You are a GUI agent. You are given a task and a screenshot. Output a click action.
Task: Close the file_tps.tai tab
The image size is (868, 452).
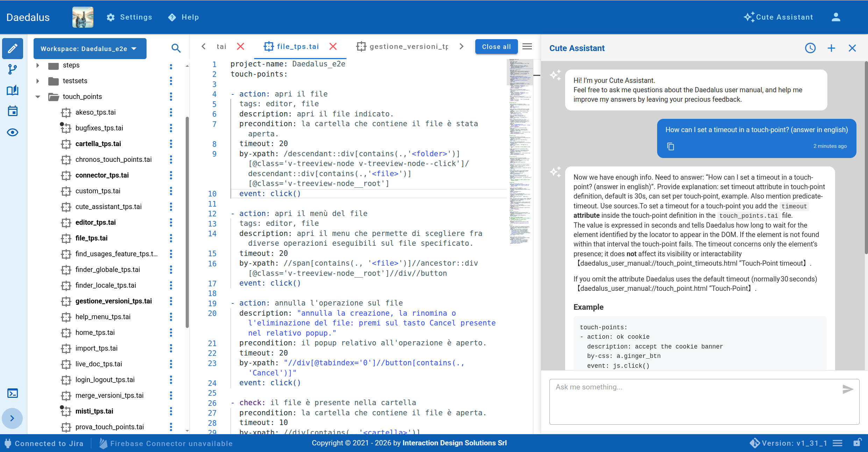[x=333, y=46]
